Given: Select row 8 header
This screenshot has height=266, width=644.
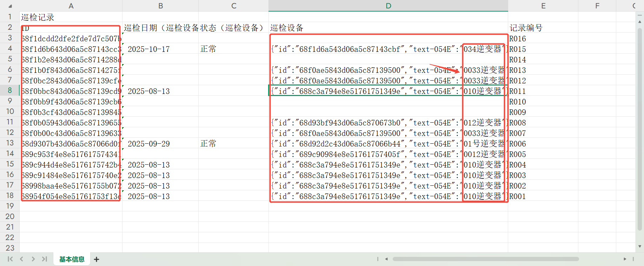Looking at the screenshot, I should (10, 90).
